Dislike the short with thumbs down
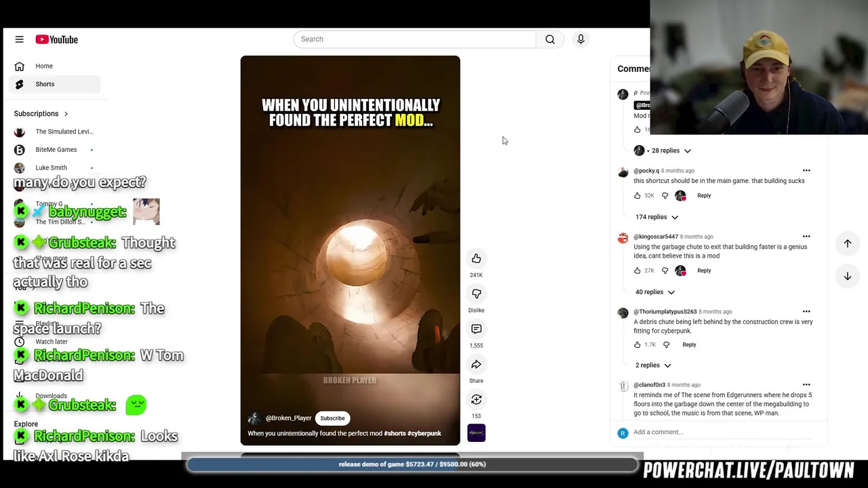 476,293
